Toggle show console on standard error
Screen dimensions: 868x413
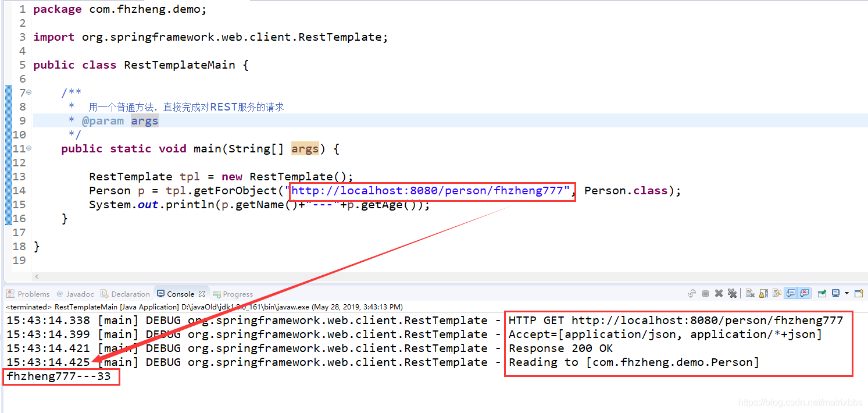tap(804, 293)
